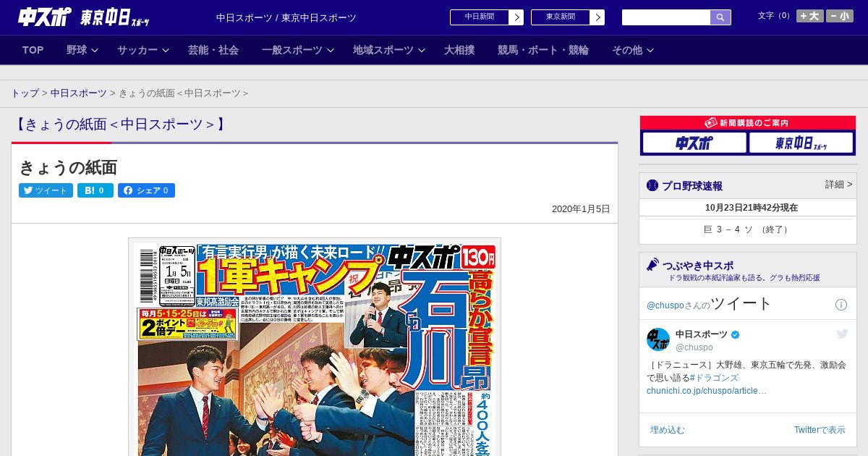Click the 中スポ 東京中日スポーツ site logo
This screenshot has height=456, width=868.
(84, 17)
